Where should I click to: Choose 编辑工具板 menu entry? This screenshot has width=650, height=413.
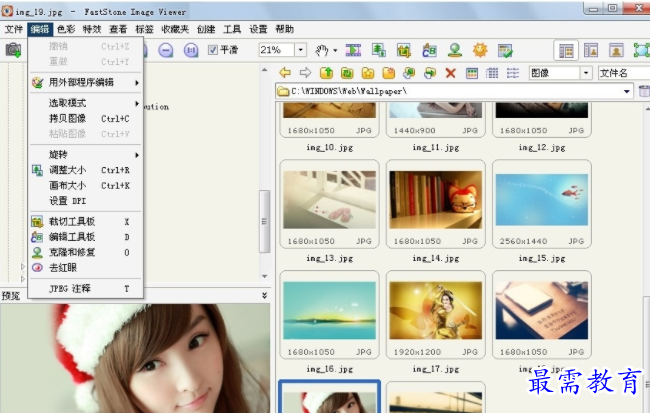[86, 237]
